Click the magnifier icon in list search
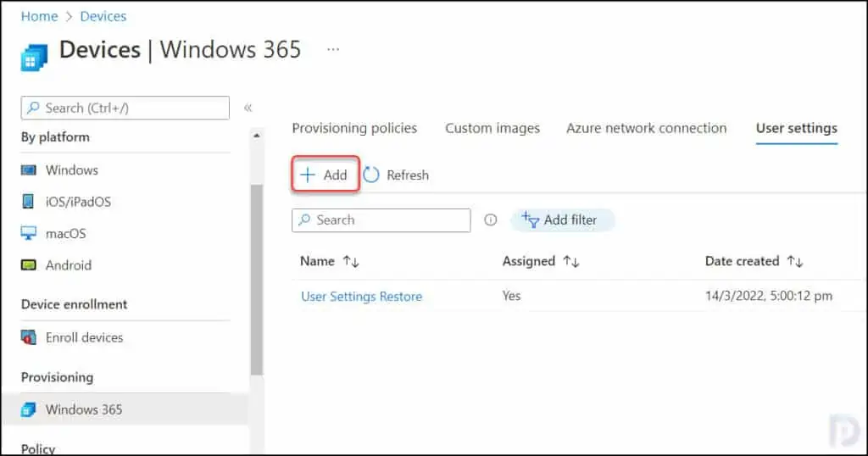This screenshot has height=456, width=868. pos(304,220)
